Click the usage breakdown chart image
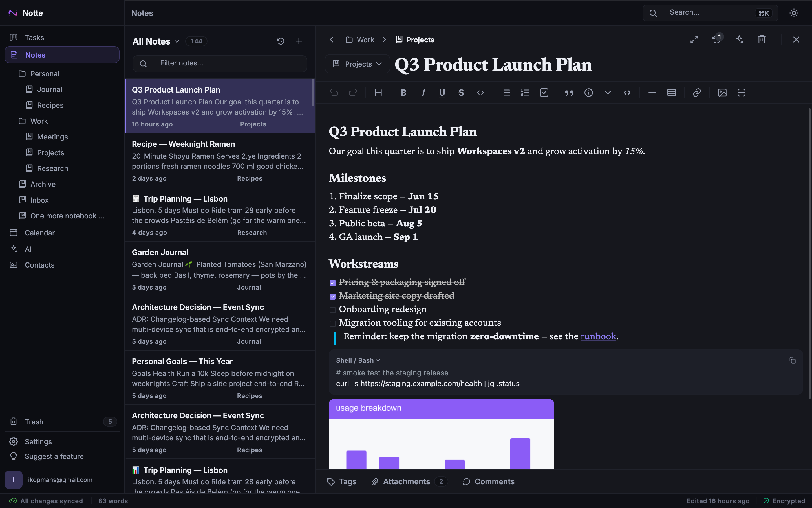The height and width of the screenshot is (508, 812). pyautogui.click(x=441, y=434)
